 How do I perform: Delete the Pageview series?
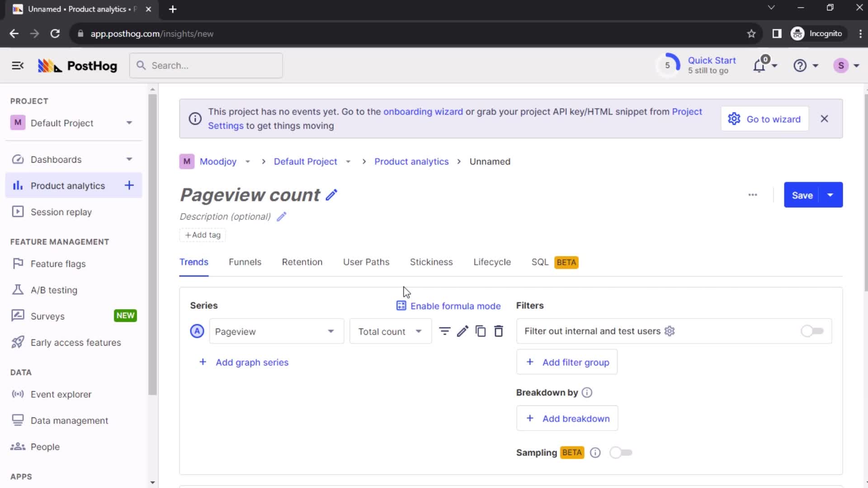499,331
